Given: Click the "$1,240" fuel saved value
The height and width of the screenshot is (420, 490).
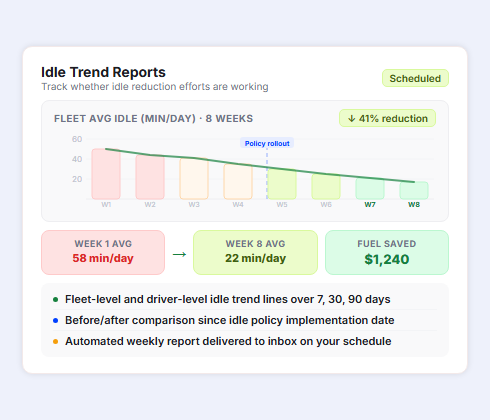Looking at the screenshot, I should pyautogui.click(x=387, y=259).
